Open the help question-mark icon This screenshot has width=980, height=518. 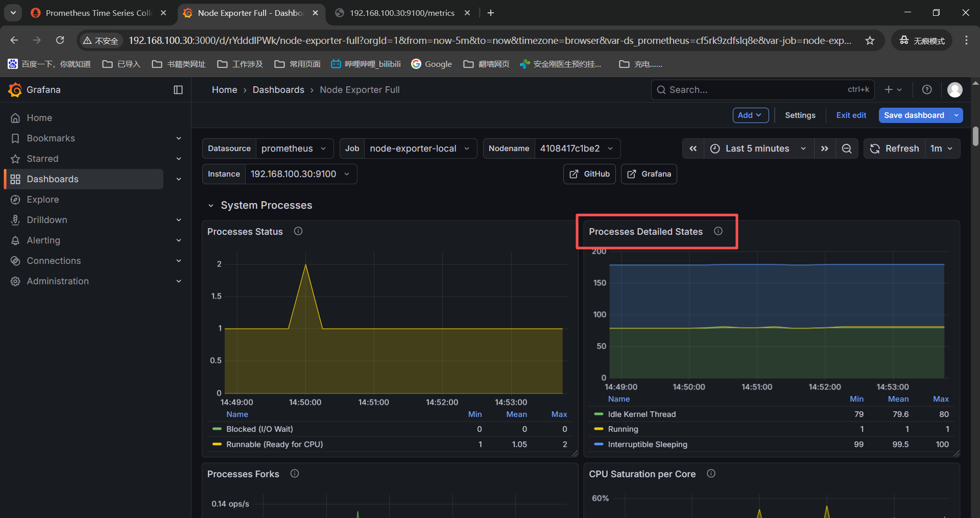point(927,90)
